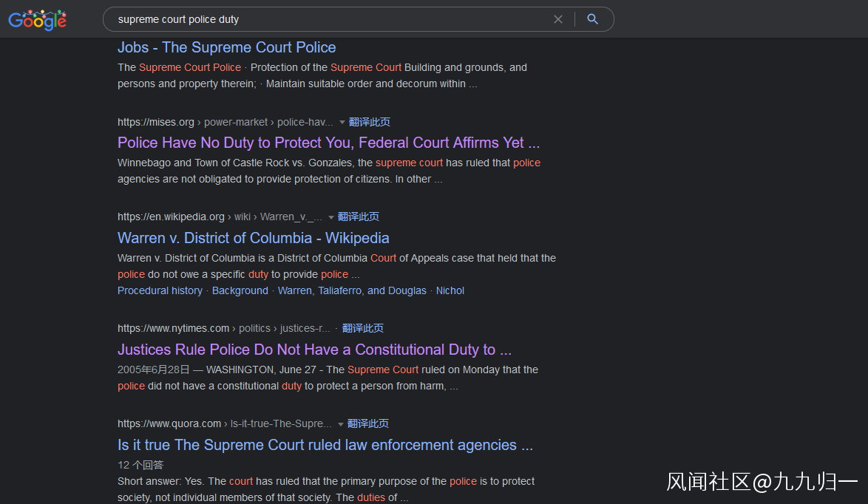
Task: Click the magnifying glass search icon
Action: [x=592, y=19]
